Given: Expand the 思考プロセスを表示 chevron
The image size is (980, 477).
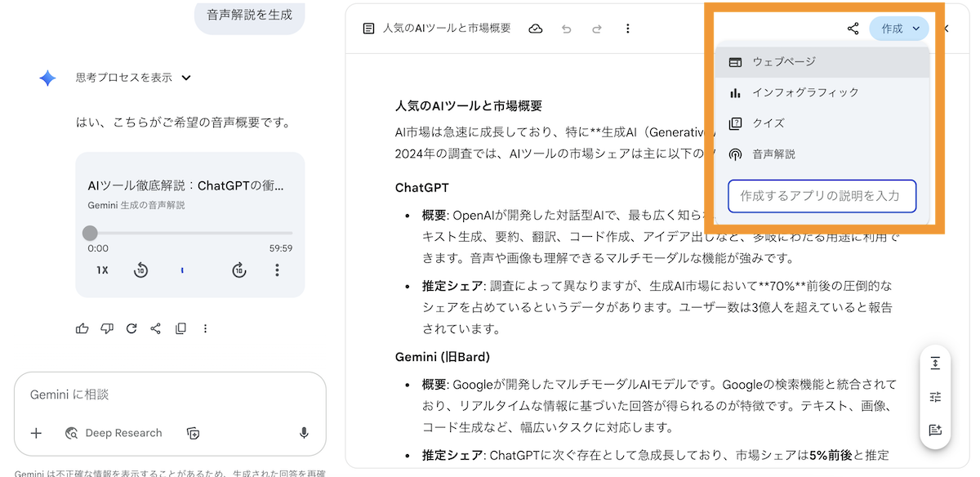Looking at the screenshot, I should click(186, 78).
